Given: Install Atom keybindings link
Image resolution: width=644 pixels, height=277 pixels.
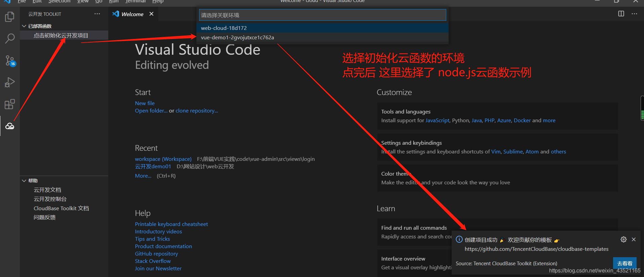Looking at the screenshot, I should click(532, 151).
